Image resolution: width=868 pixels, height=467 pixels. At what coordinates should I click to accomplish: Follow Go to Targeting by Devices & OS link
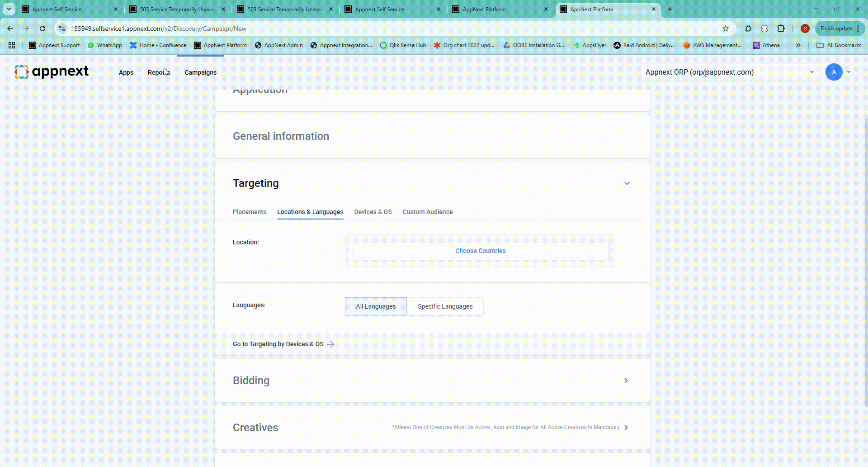click(x=283, y=344)
